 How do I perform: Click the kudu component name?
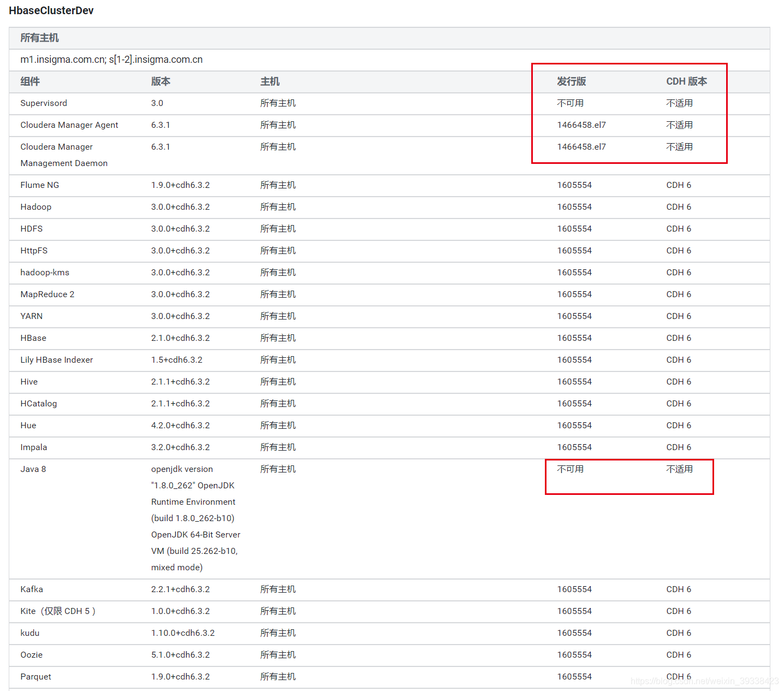coord(30,633)
